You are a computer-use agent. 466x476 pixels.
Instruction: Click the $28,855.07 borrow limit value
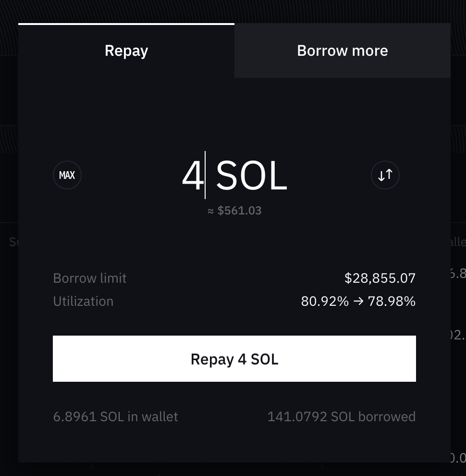[380, 278]
